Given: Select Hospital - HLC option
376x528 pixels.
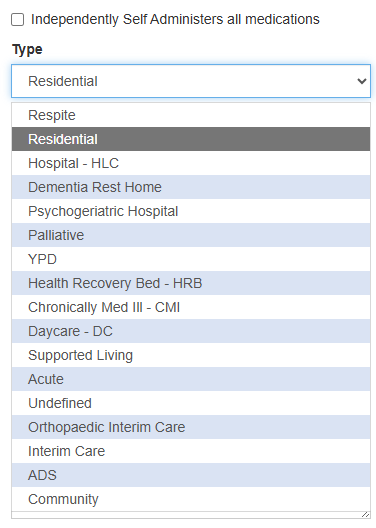Looking at the screenshot, I should click(x=191, y=163).
